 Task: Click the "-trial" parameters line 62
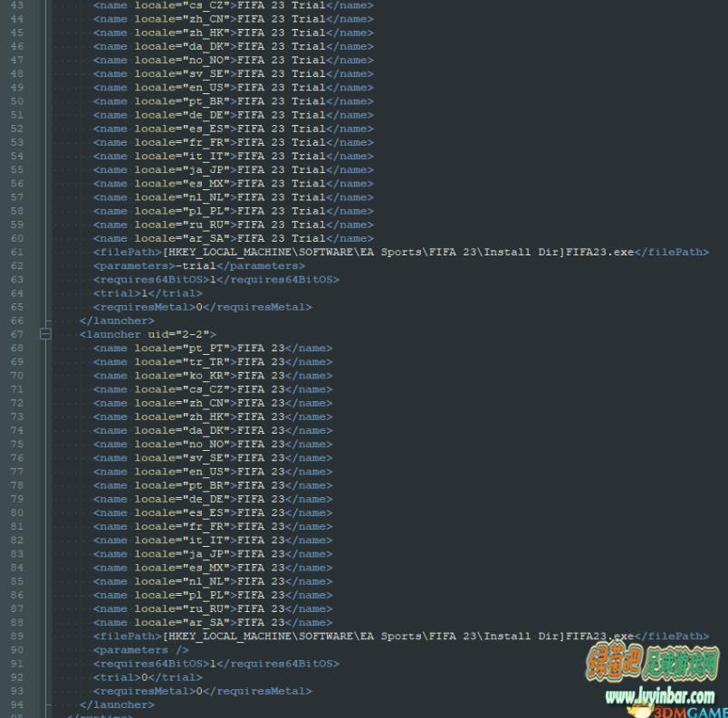pos(199,266)
